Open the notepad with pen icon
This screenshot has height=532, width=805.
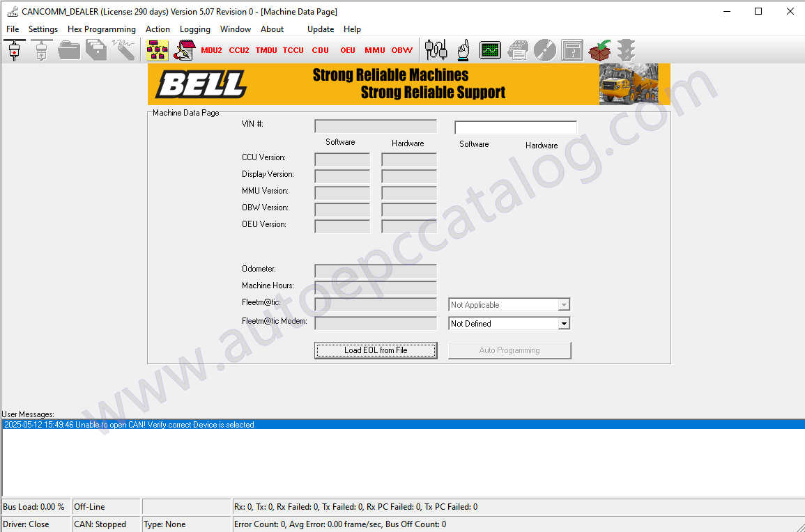[x=184, y=50]
